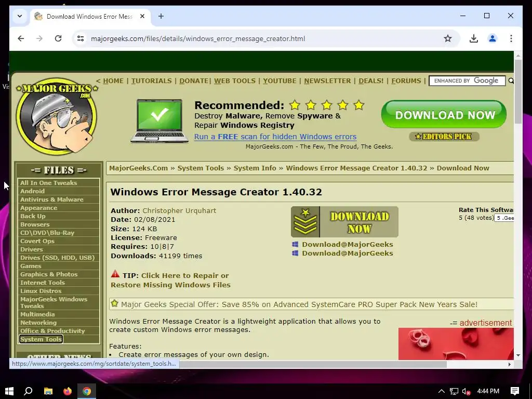Open site information icon in address bar
Image resolution: width=532 pixels, height=399 pixels.
[x=81, y=38]
